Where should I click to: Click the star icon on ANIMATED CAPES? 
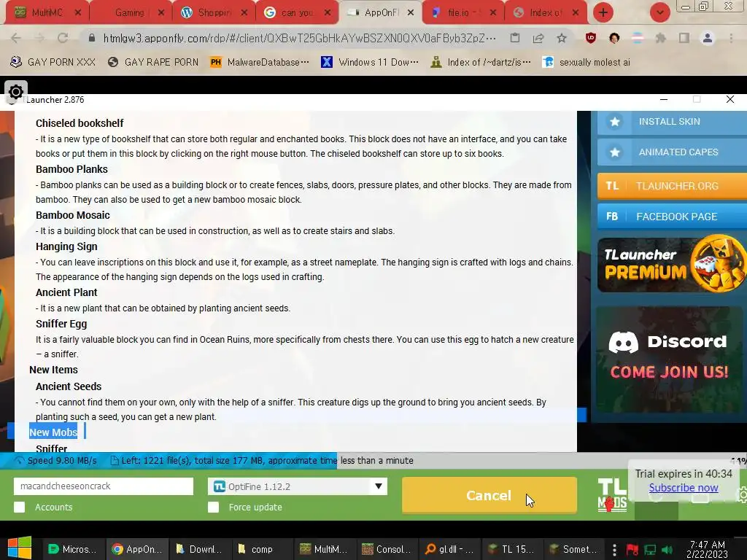[x=614, y=152]
